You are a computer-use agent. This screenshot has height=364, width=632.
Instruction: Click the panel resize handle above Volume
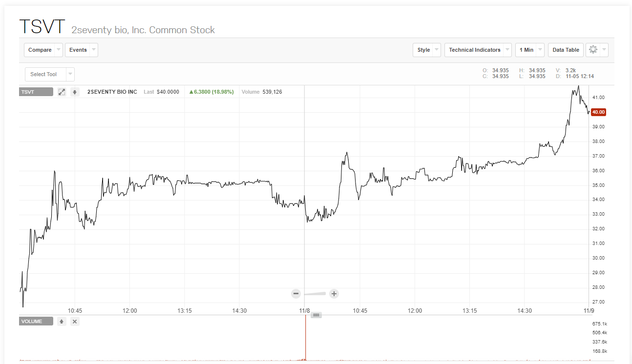316,315
